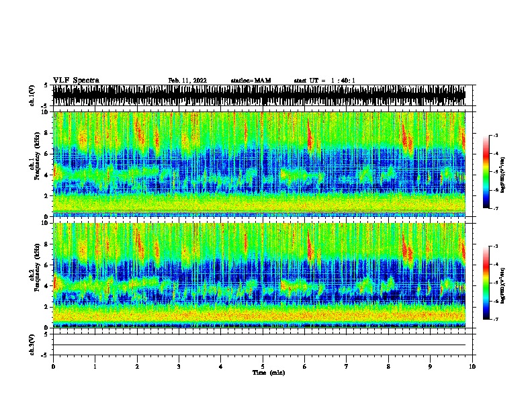Click the "10" label ending the time axis
Image resolution: width=532 pixels, height=411 pixels.
(x=472, y=367)
